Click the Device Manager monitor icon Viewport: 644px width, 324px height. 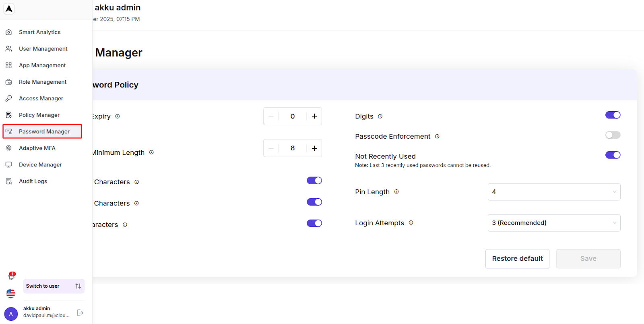8,164
